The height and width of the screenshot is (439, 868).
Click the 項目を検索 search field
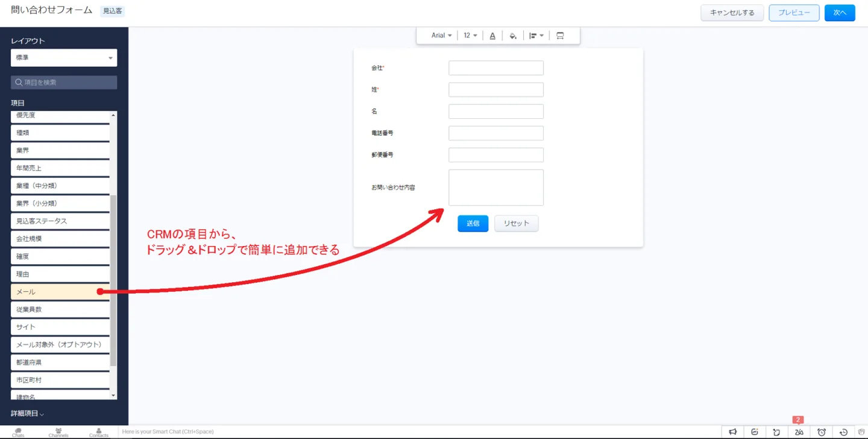coord(64,82)
